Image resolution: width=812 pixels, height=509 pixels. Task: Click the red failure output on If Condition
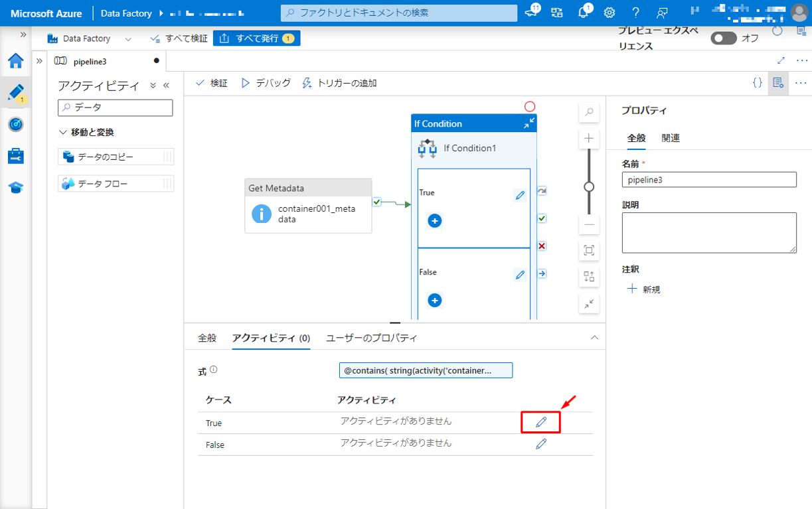542,246
